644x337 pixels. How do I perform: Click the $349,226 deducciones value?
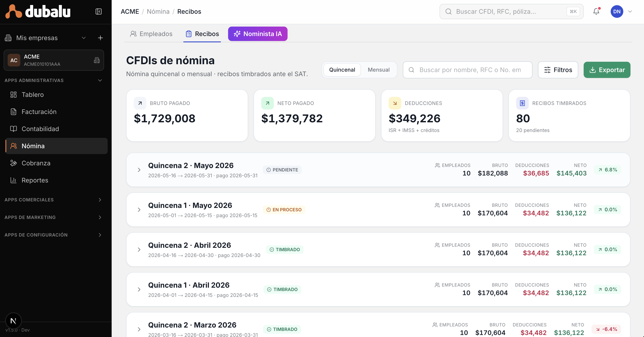[415, 118]
